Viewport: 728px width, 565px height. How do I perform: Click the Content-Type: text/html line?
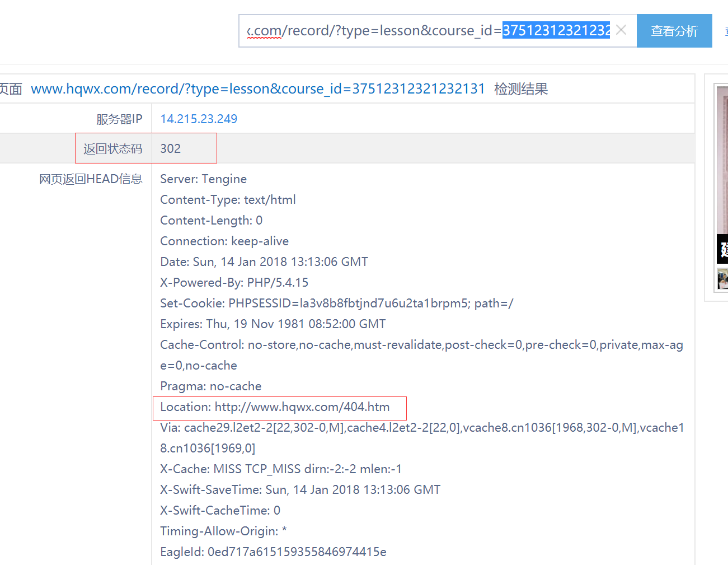click(228, 199)
